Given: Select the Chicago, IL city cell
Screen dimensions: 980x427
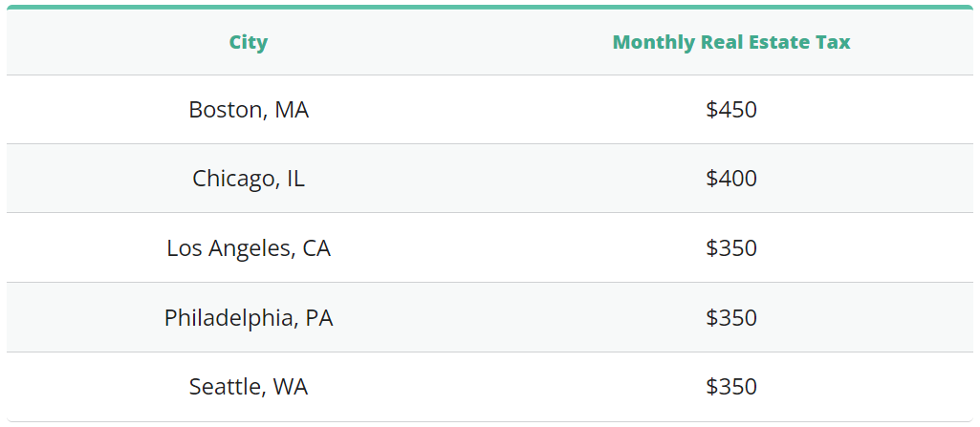Looking at the screenshot, I should (249, 179).
